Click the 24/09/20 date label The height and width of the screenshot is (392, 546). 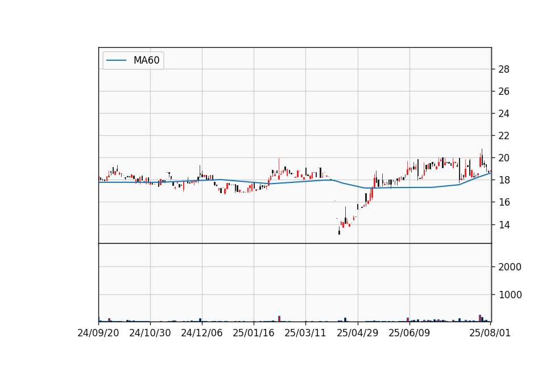point(98,333)
